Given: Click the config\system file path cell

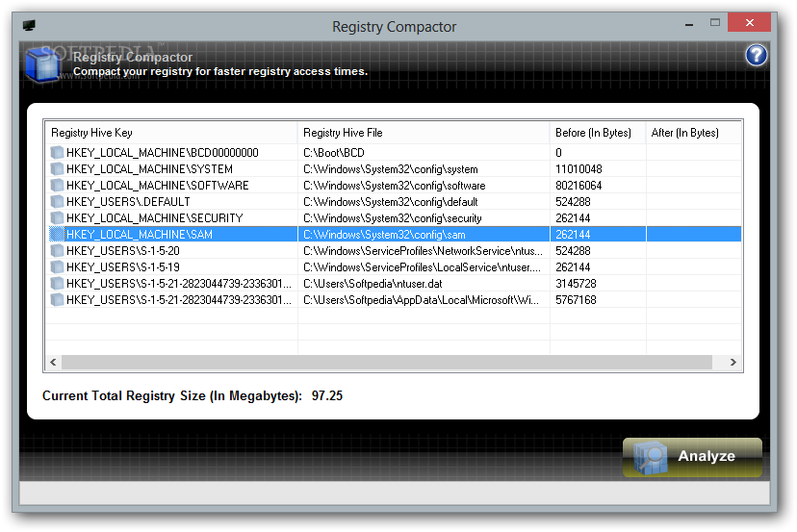Looking at the screenshot, I should pyautogui.click(x=391, y=169).
